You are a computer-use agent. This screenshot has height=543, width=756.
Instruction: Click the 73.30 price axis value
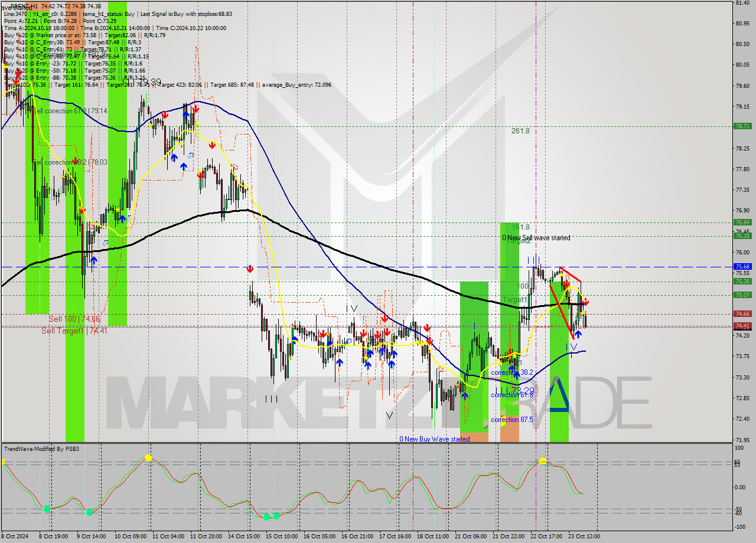click(x=742, y=377)
